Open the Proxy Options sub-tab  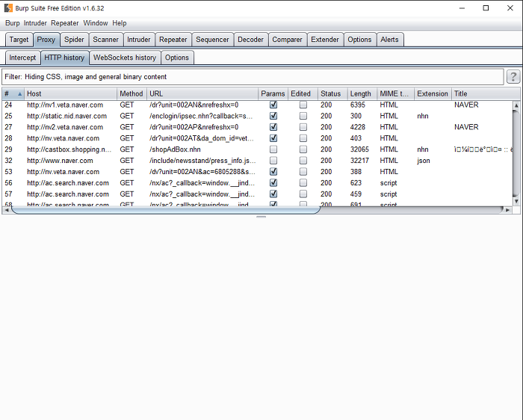[177, 58]
